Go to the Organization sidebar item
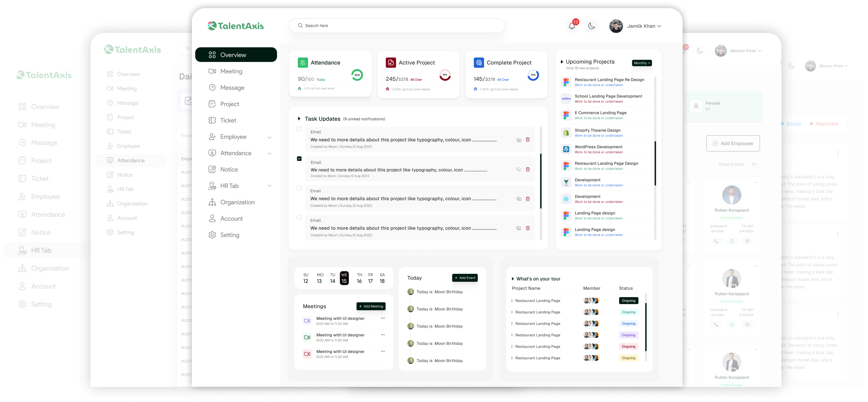 coord(237,202)
